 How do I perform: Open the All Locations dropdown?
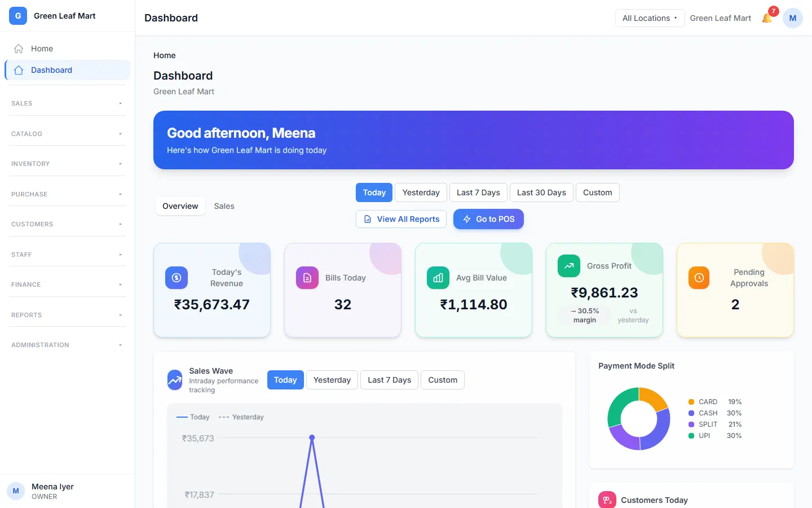tap(650, 18)
